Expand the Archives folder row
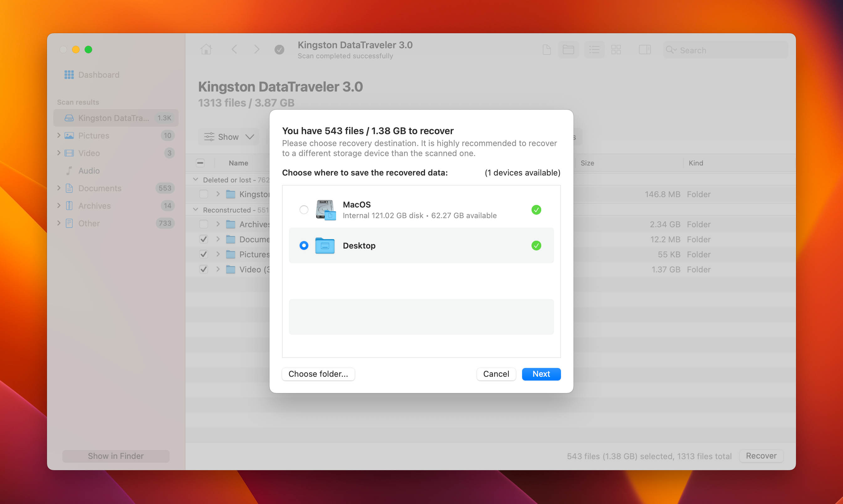 218,224
